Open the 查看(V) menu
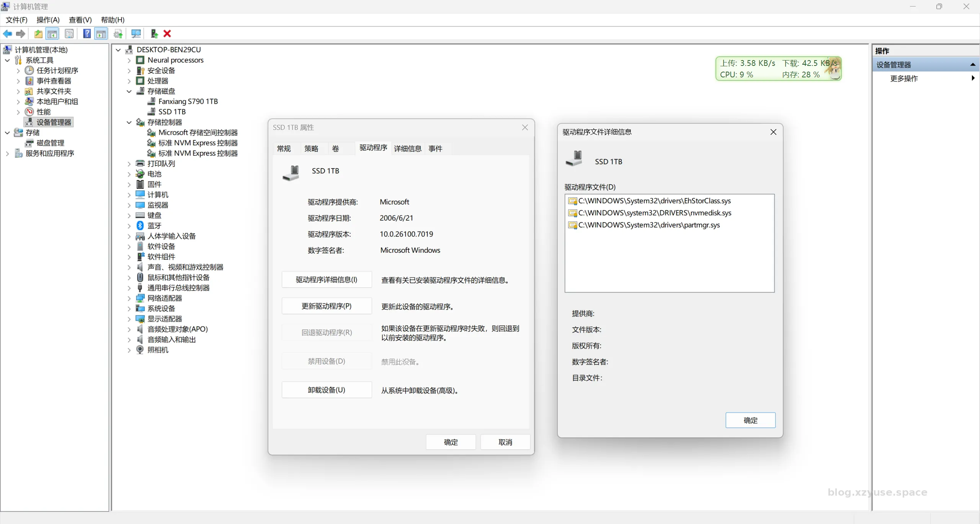 pos(80,20)
